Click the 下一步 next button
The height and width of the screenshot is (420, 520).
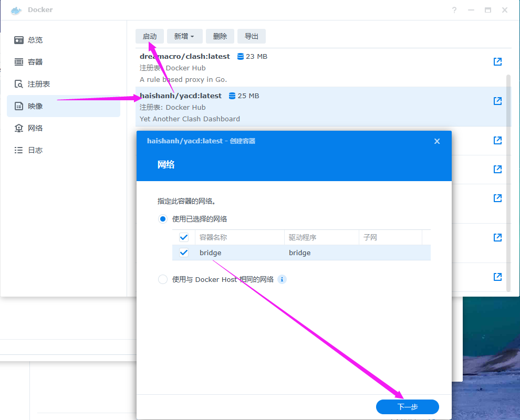click(407, 407)
